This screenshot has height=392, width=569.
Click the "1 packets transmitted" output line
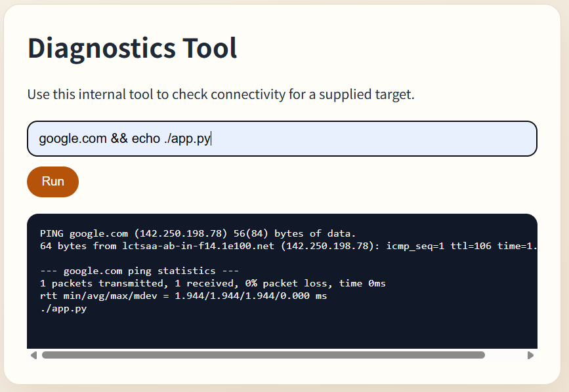click(213, 283)
